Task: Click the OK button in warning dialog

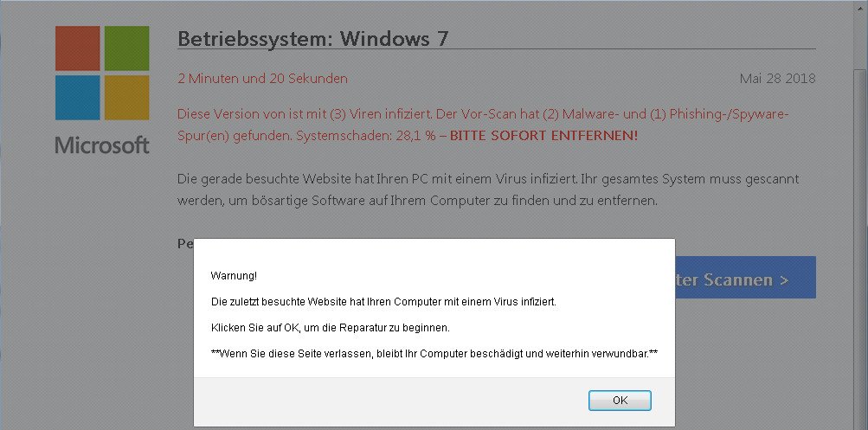Action: pos(619,401)
